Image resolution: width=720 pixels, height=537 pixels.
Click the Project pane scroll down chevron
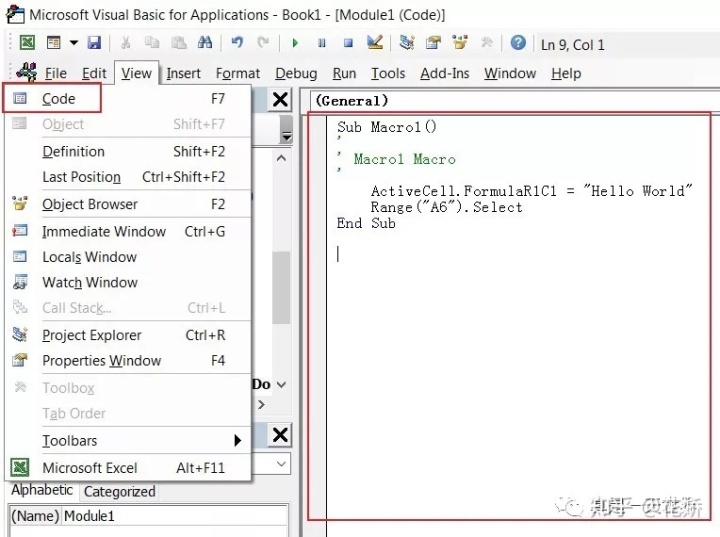pos(281,384)
